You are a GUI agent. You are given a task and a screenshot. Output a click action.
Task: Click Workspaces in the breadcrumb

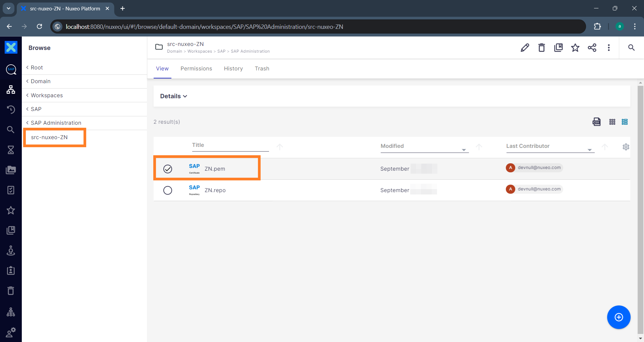tap(200, 51)
